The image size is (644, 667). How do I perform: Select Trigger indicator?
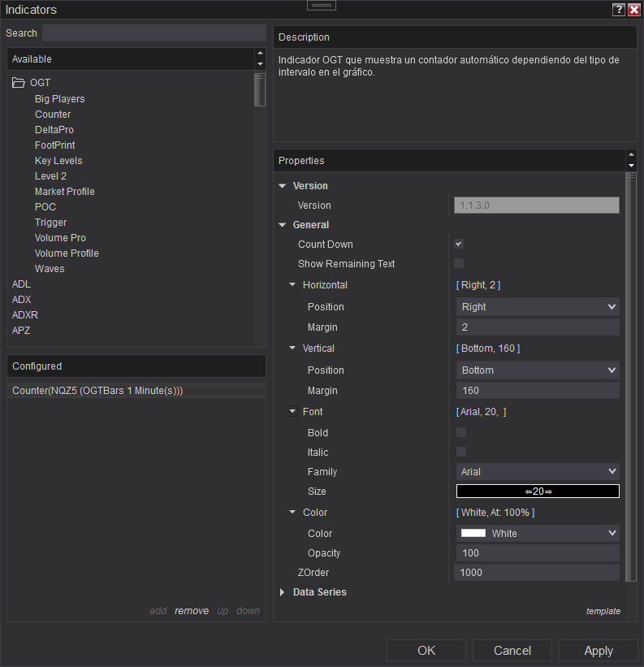click(x=50, y=223)
